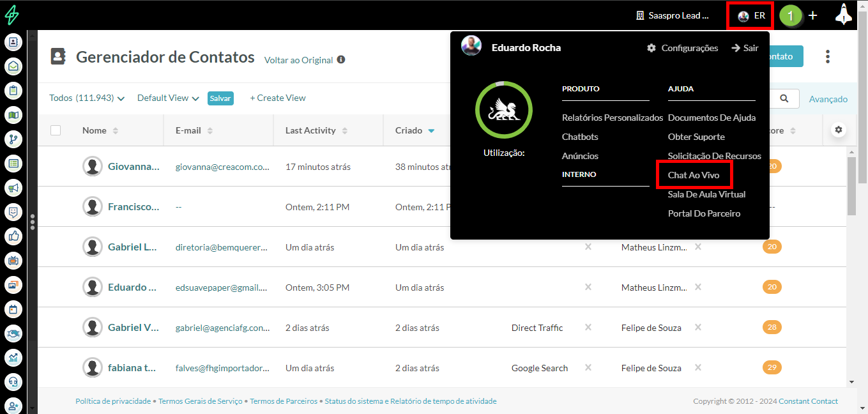Select Chat Ao Vivo from help menu
The height and width of the screenshot is (414, 868).
693,175
